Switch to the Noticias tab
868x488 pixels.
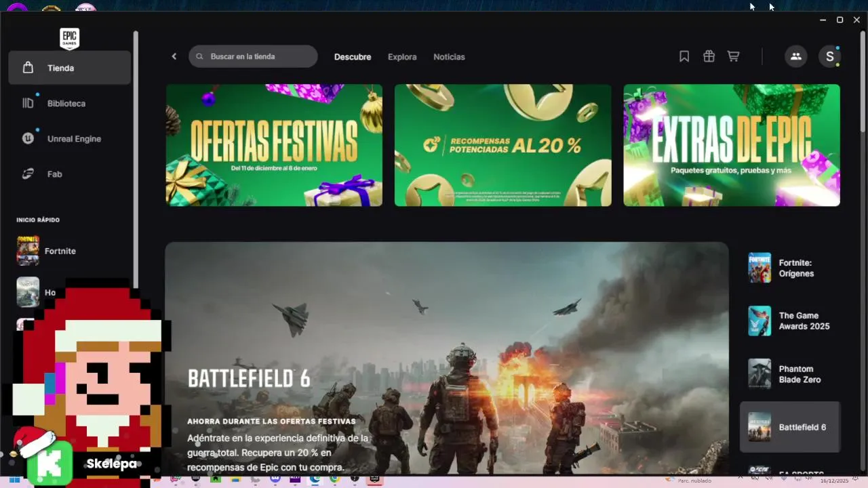(449, 57)
